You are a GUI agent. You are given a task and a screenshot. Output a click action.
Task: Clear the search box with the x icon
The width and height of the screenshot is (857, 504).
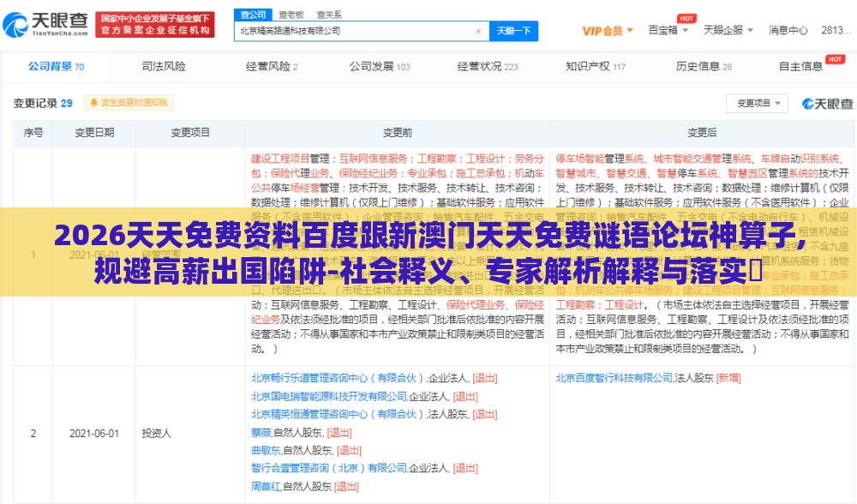(x=478, y=31)
